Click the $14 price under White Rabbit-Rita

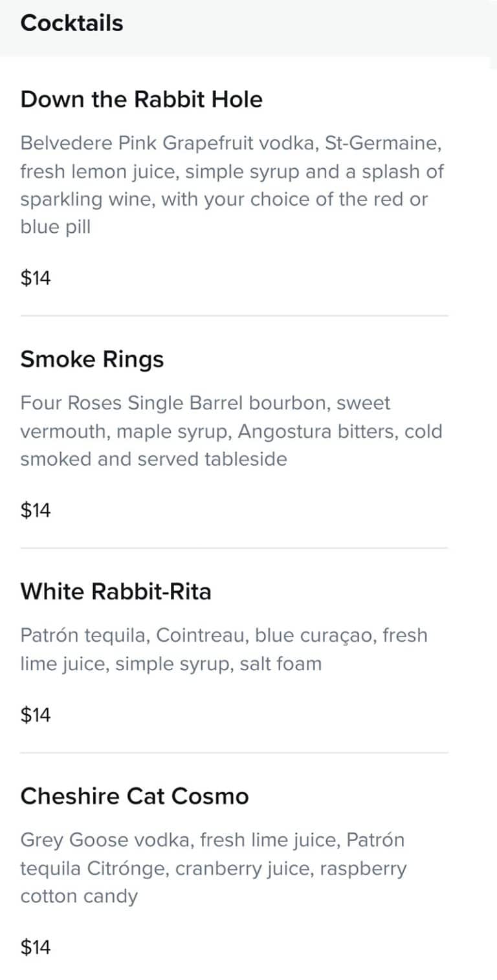pos(36,715)
